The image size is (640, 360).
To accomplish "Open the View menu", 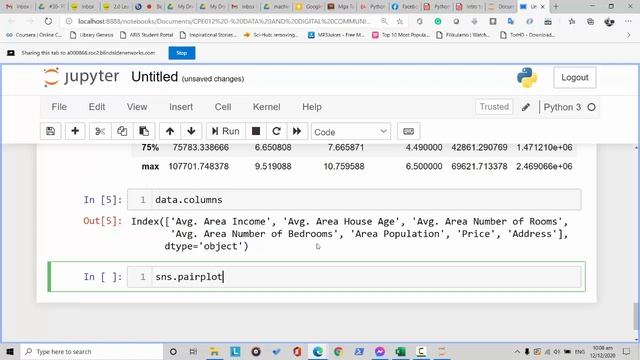I will (137, 107).
